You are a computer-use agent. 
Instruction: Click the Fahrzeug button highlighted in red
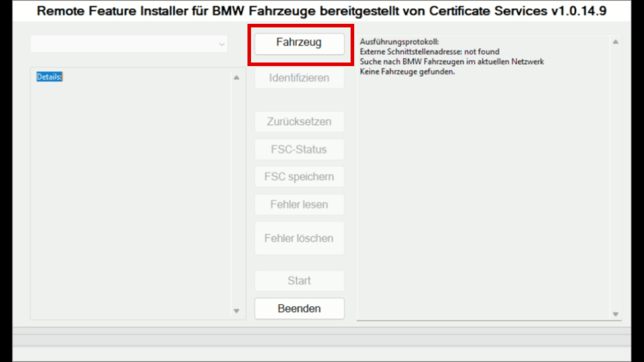pyautogui.click(x=299, y=43)
